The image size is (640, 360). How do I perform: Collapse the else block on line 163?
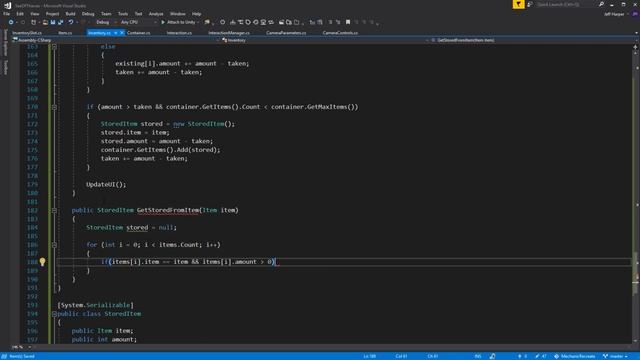tap(54, 47)
